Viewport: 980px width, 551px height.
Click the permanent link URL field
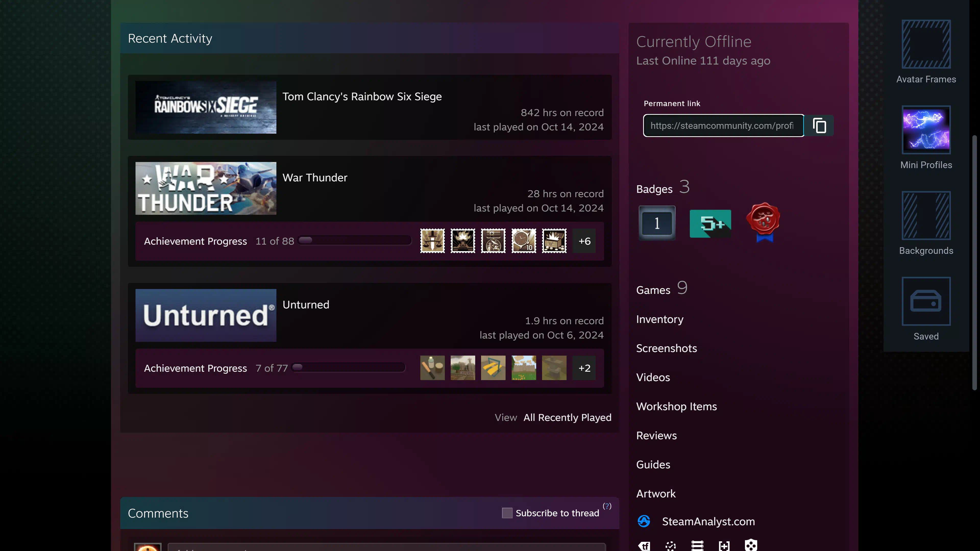pos(723,126)
